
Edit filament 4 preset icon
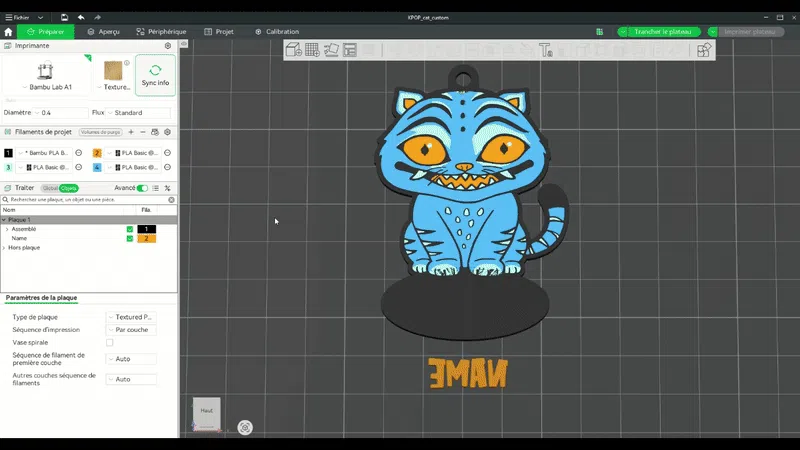click(x=167, y=167)
